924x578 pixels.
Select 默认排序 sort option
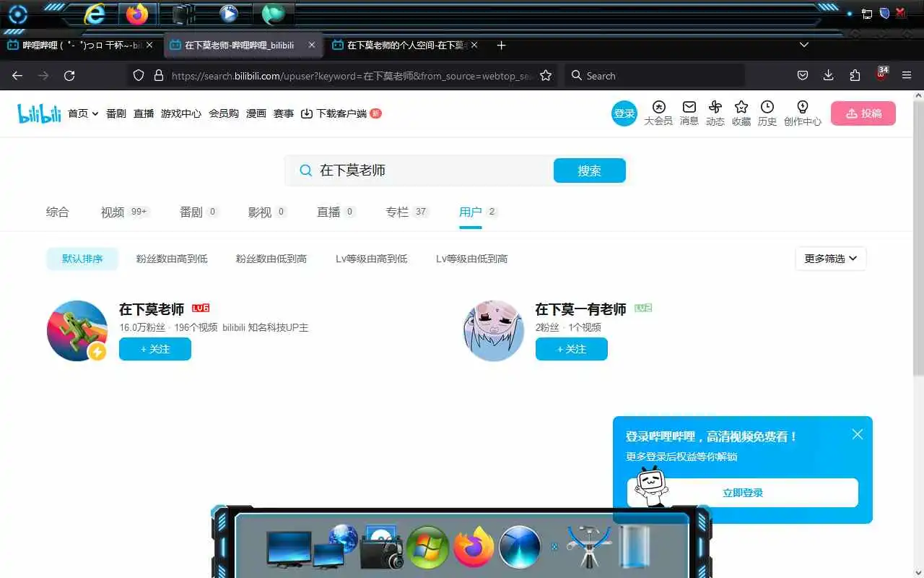[82, 259]
